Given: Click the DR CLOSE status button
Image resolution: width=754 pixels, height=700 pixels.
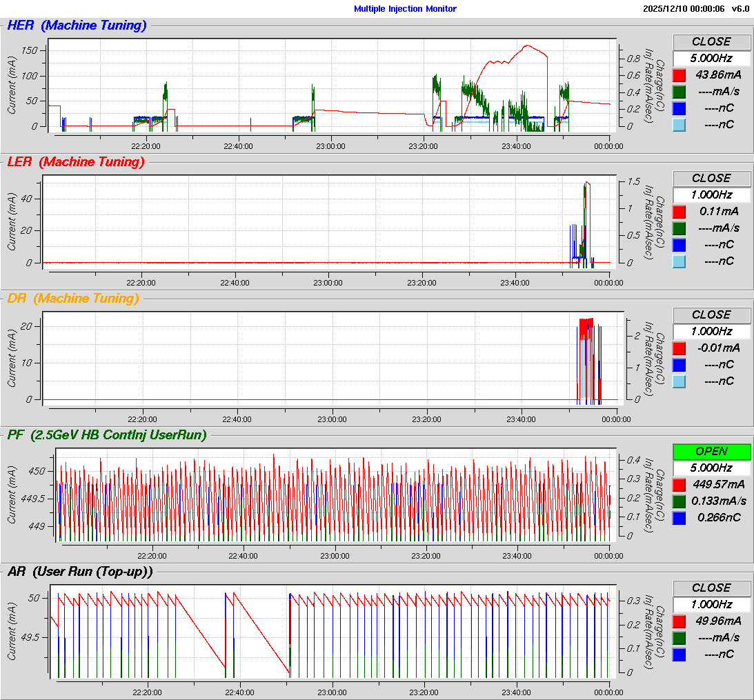Looking at the screenshot, I should pyautogui.click(x=711, y=315).
